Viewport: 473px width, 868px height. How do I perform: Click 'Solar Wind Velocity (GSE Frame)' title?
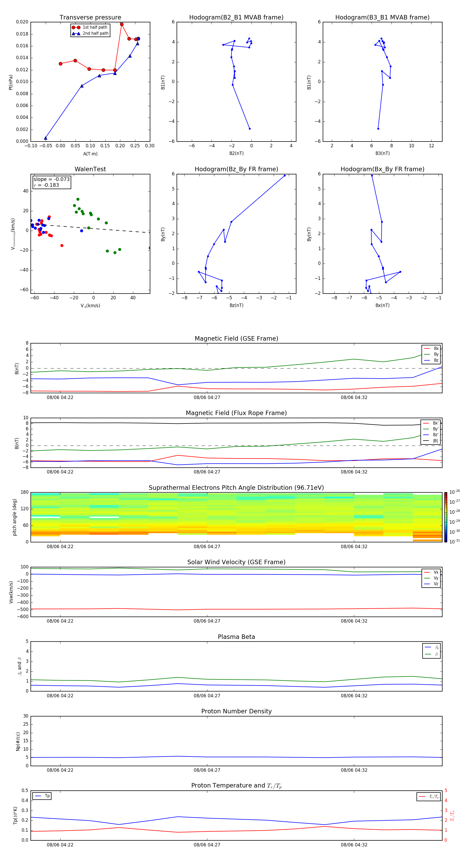pyautogui.click(x=236, y=562)
